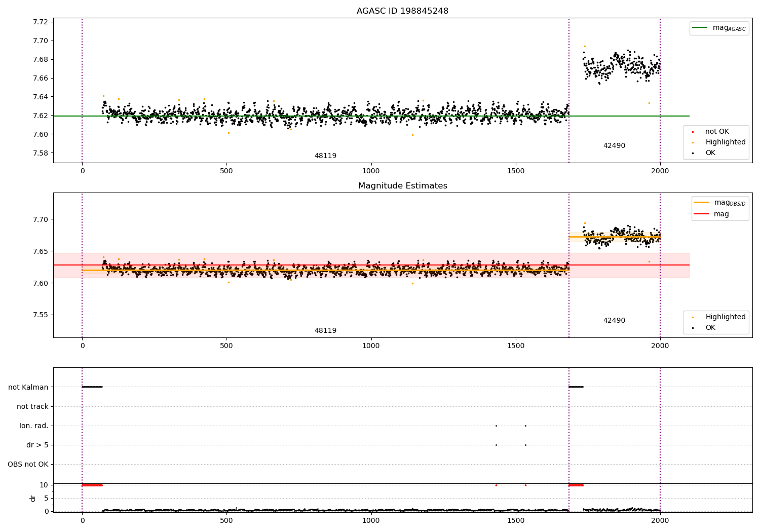Click the 7.58 y-axis tick of top plot
This screenshot has width=760, height=532.
tap(41, 153)
